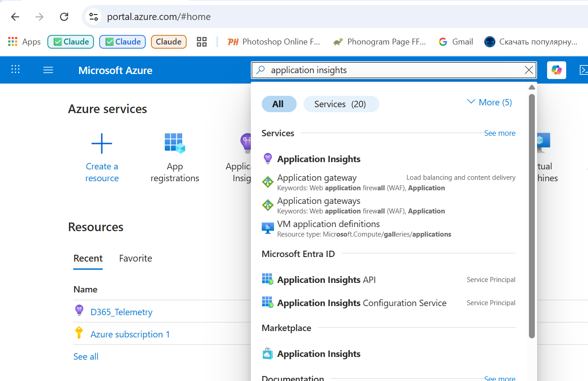588x381 pixels.
Task: Click the Name column header
Action: pyautogui.click(x=85, y=289)
